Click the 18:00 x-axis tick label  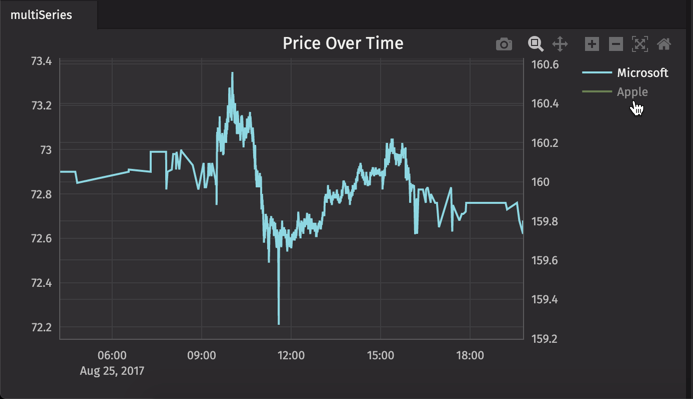click(470, 355)
